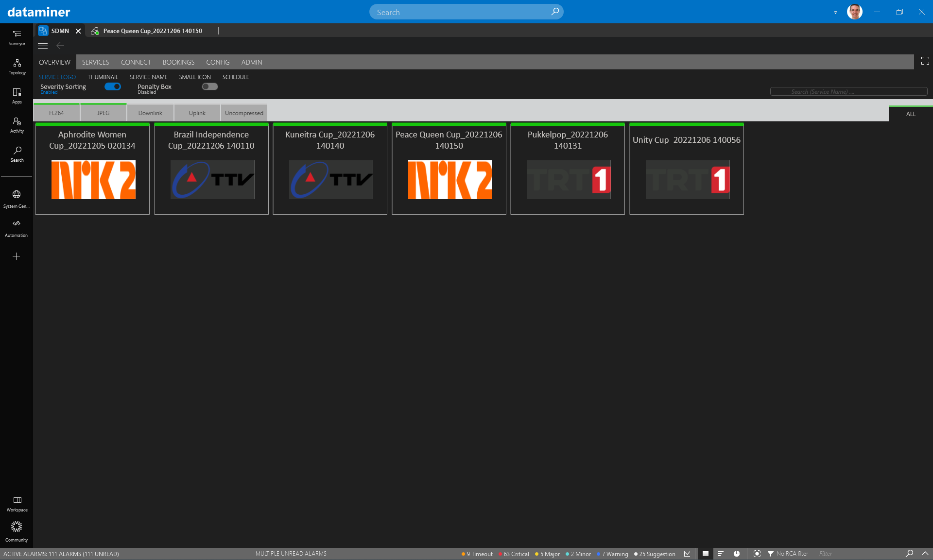Switch to the BOOKINGS tab
The width and height of the screenshot is (933, 560).
(x=178, y=62)
